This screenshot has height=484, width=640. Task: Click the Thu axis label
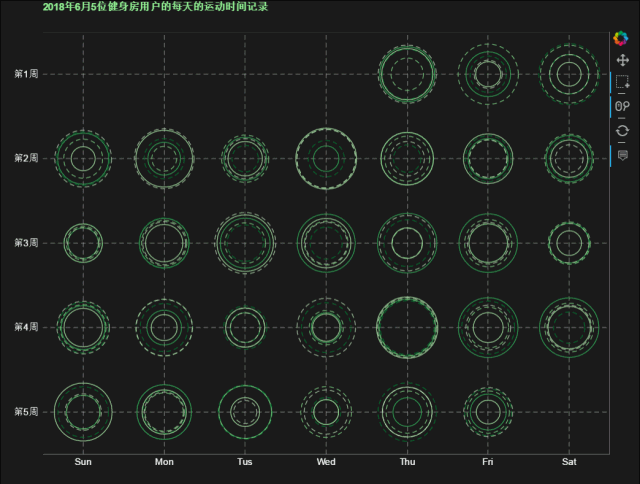(x=407, y=462)
